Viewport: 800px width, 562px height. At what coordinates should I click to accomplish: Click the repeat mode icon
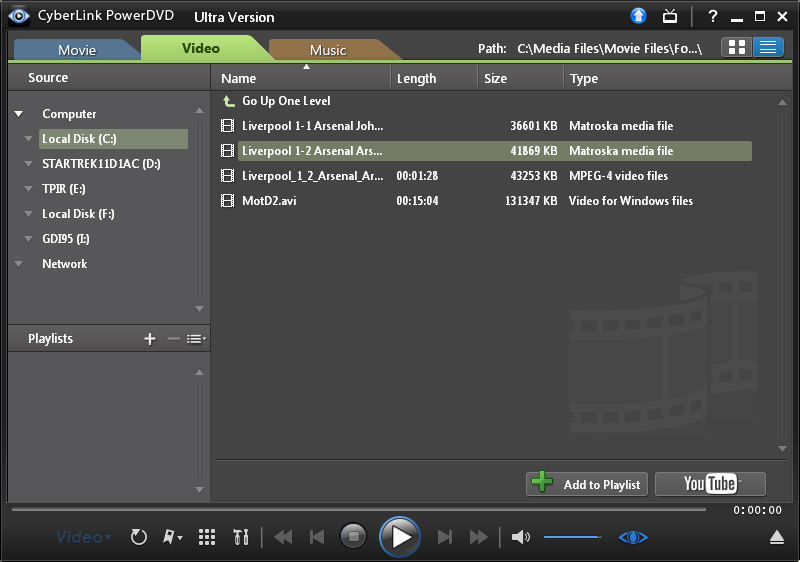(x=139, y=537)
